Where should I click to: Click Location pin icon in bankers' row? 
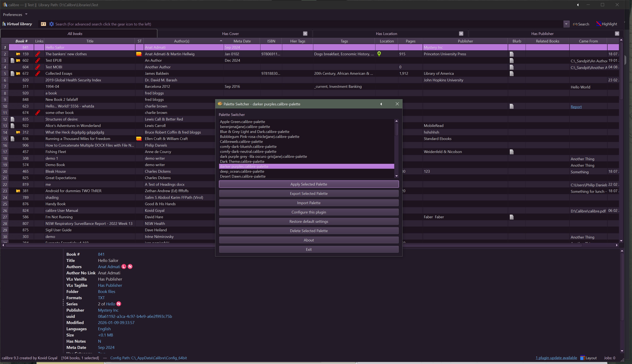click(x=379, y=54)
